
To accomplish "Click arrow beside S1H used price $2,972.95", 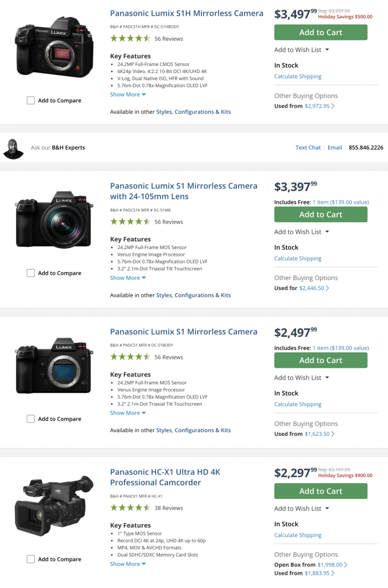I will pyautogui.click(x=333, y=106).
